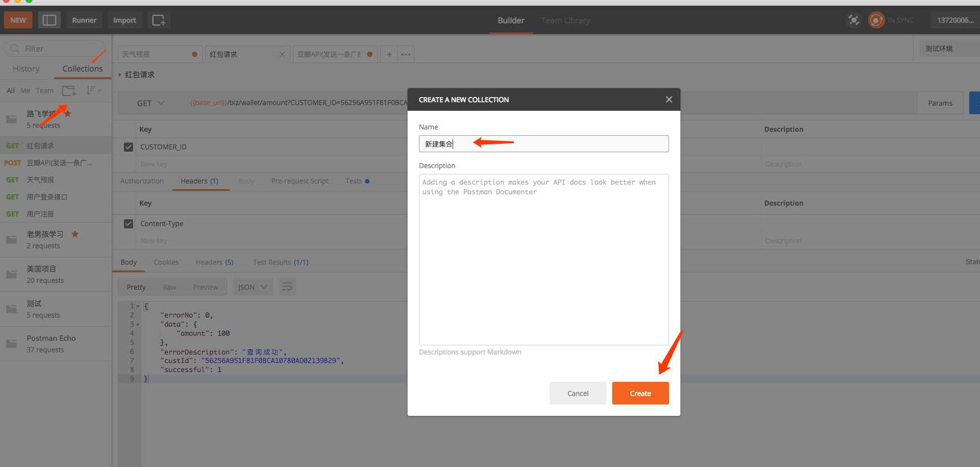Open the Postman Echo collection
The height and width of the screenshot is (467, 980).
tap(56, 344)
